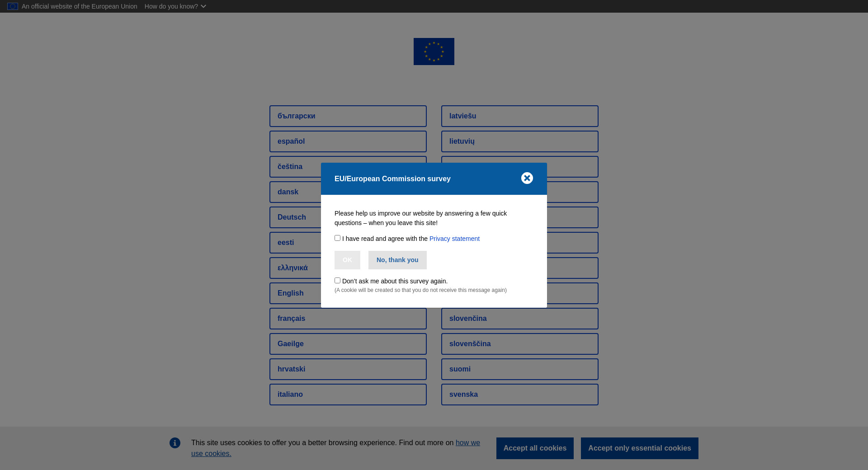Accept only essential cookies
The width and height of the screenshot is (868, 470).
coord(639,448)
